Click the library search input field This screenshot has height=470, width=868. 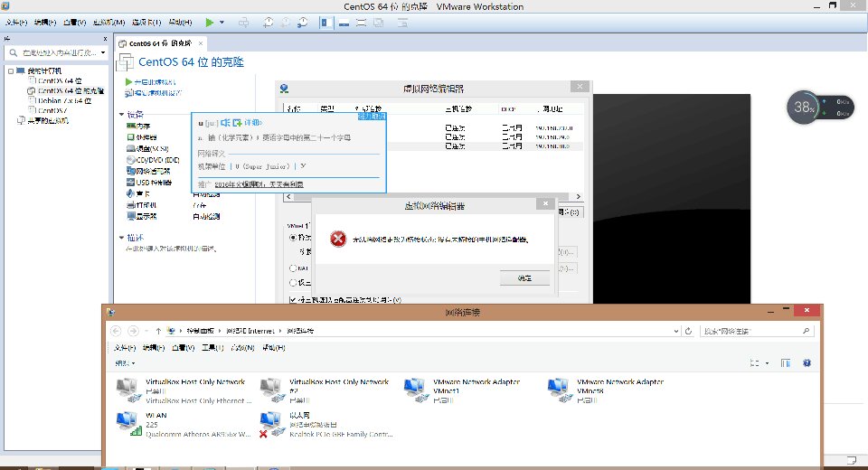(x=60, y=52)
